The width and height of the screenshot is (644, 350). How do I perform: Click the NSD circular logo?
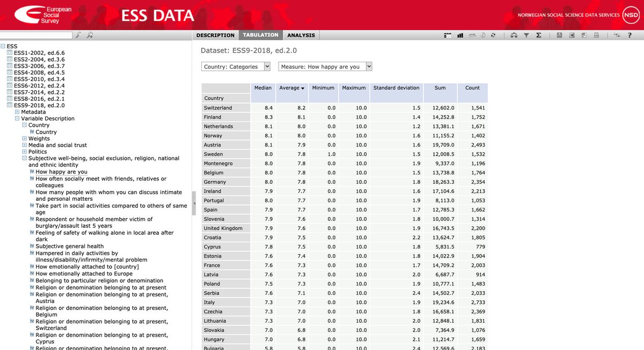click(x=631, y=15)
